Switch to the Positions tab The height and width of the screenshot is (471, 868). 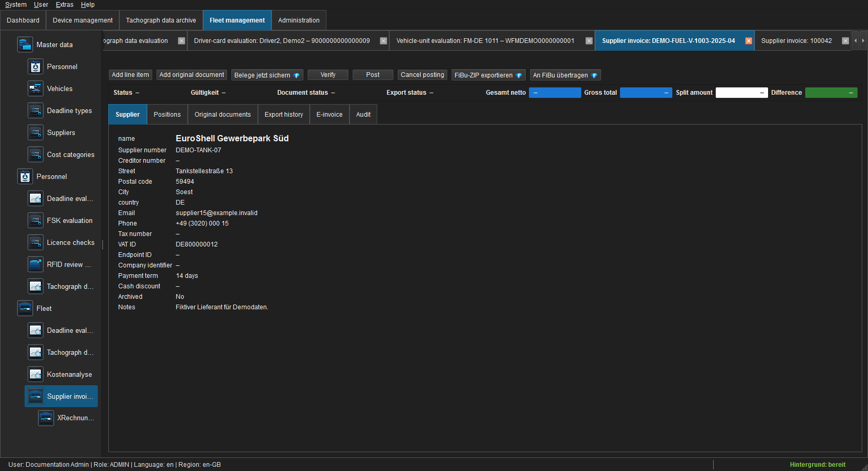pos(167,115)
